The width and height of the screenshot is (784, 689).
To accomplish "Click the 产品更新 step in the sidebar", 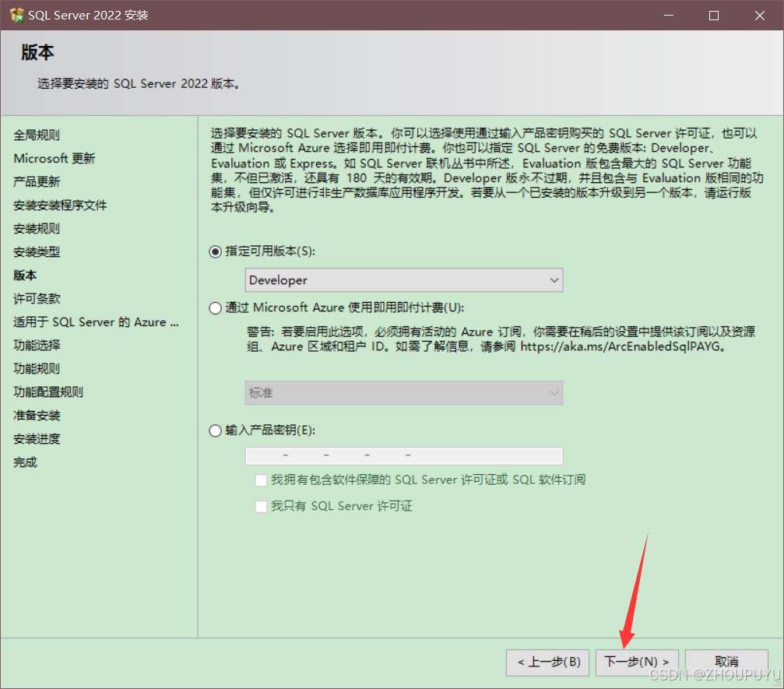I will coord(37,181).
